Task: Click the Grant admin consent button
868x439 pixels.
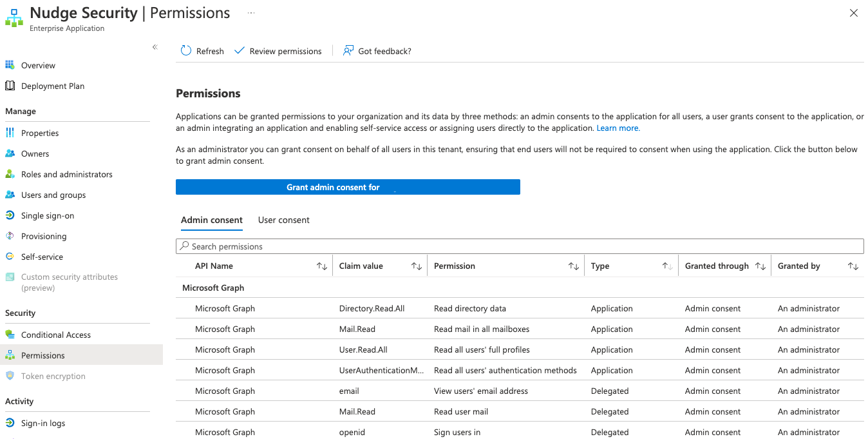Action: [x=348, y=187]
